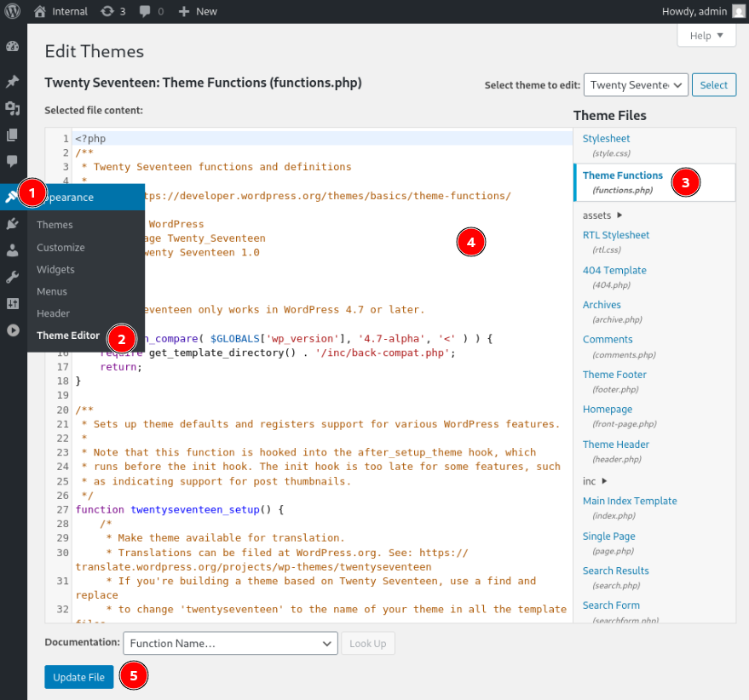Click the plus icon for New content
The height and width of the screenshot is (700, 749).
click(184, 11)
